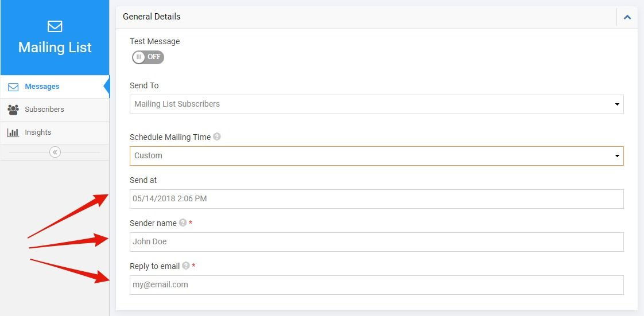Click the Sender name help icon
This screenshot has height=316, width=644.
(x=183, y=223)
